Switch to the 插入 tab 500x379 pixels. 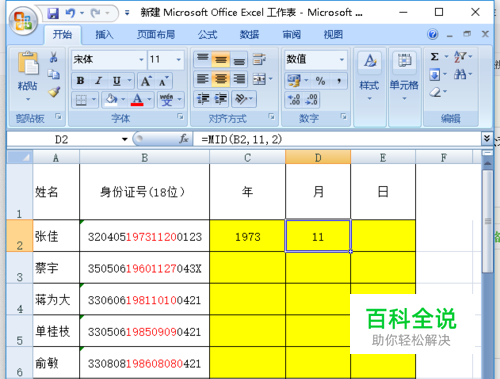pyautogui.click(x=104, y=34)
